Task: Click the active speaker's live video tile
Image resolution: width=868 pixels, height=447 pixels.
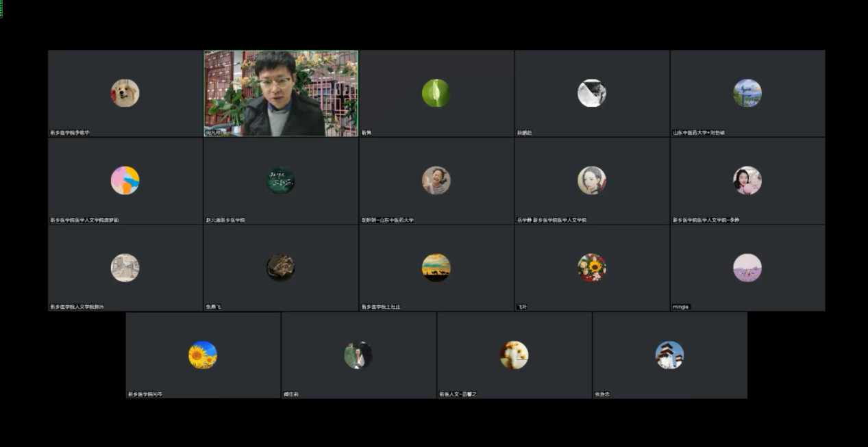Action: pos(281,93)
